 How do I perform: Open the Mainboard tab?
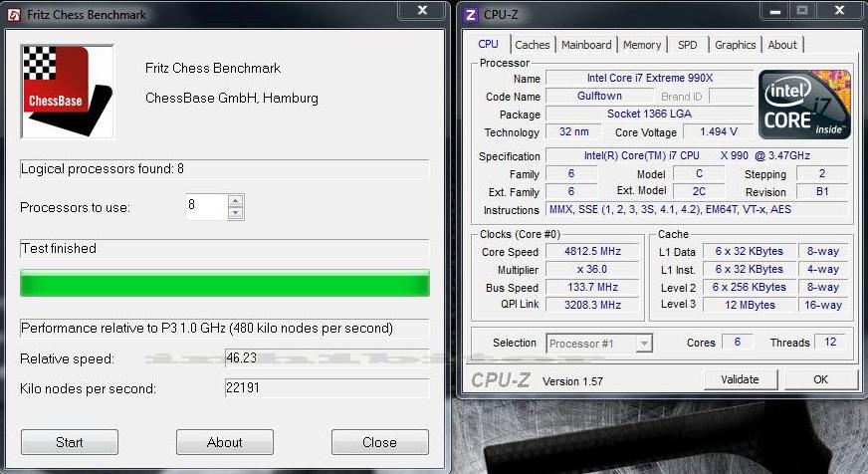pos(586,45)
